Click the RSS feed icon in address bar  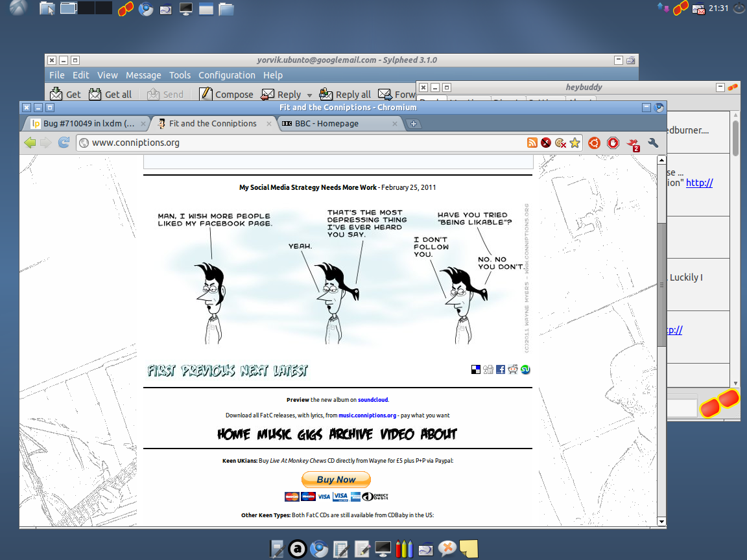point(532,143)
